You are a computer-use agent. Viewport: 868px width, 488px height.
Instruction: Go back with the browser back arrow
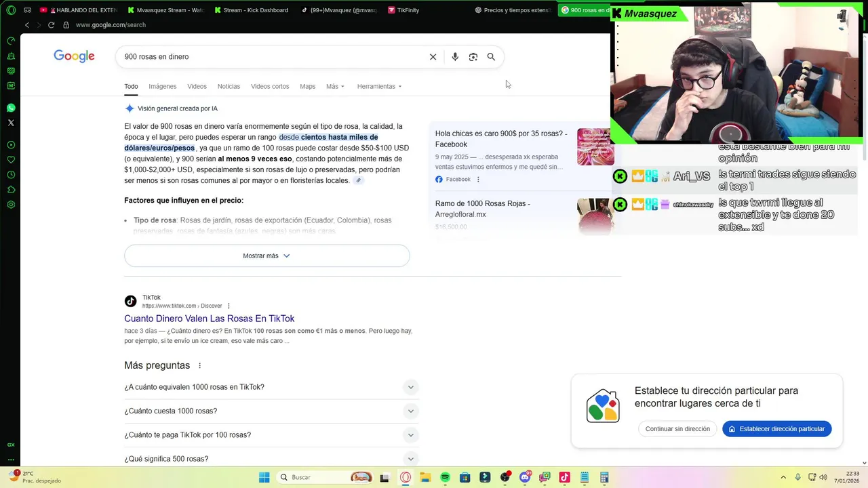(27, 25)
